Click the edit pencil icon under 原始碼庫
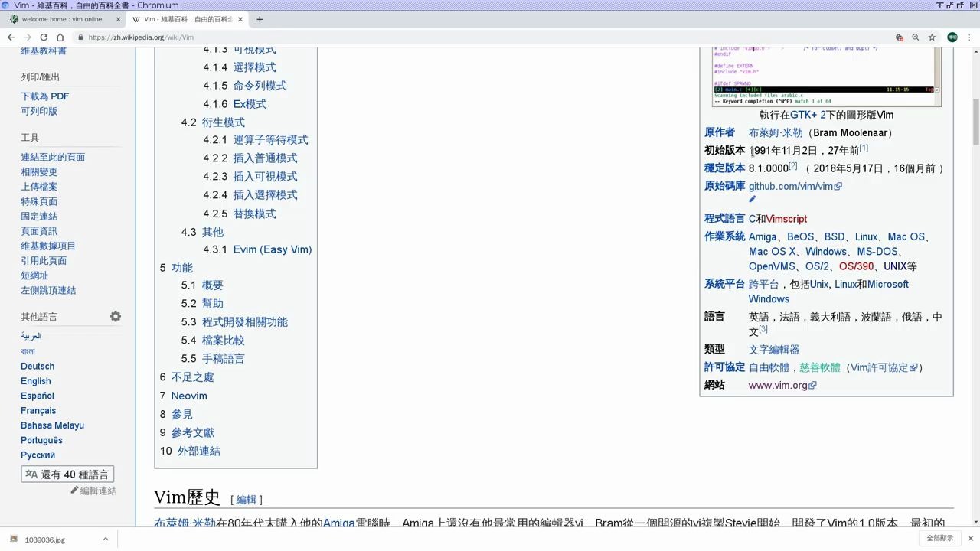Image resolution: width=980 pixels, height=551 pixels. coord(752,199)
